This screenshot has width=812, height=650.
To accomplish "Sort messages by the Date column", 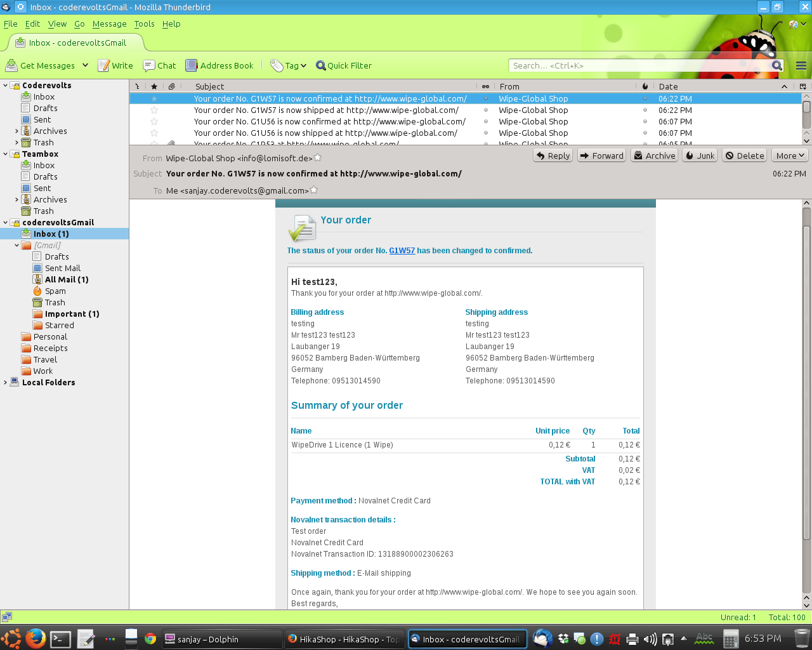I will click(x=722, y=86).
